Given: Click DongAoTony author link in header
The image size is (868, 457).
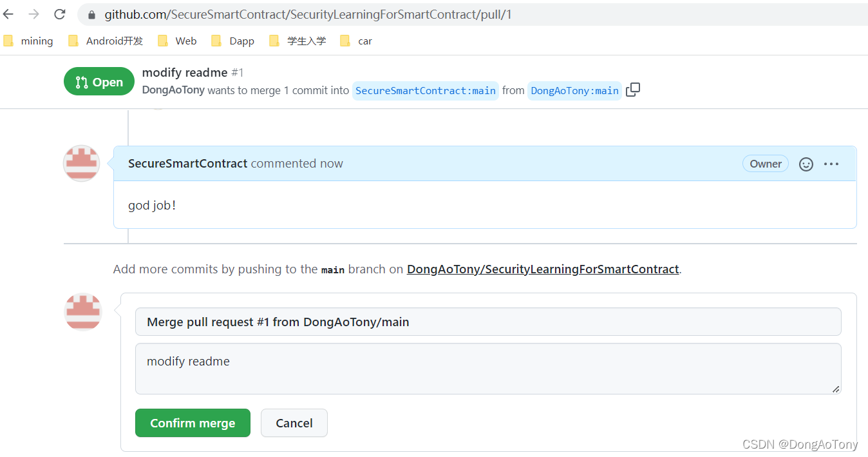Looking at the screenshot, I should click(173, 90).
